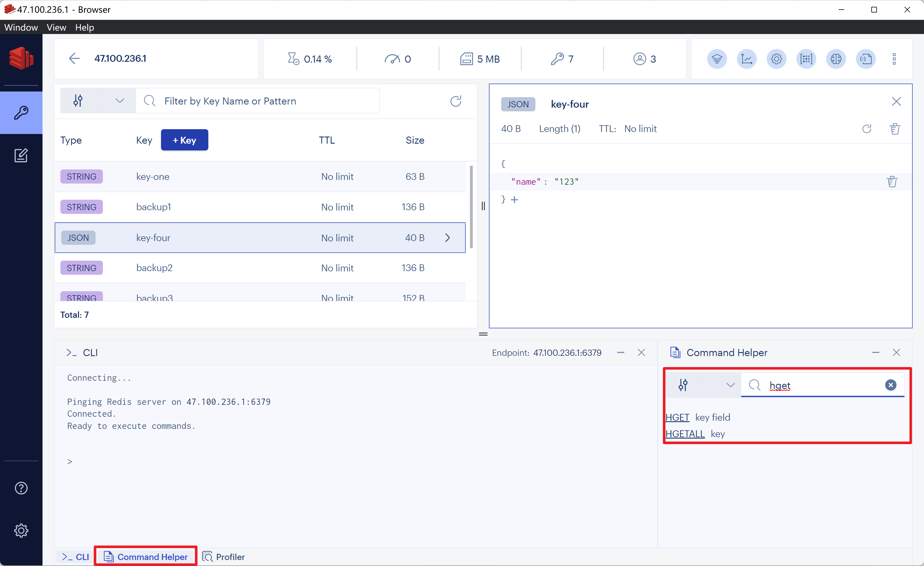Screen dimensions: 924x566
Task: Open the three-dots more menu
Action: (x=894, y=59)
